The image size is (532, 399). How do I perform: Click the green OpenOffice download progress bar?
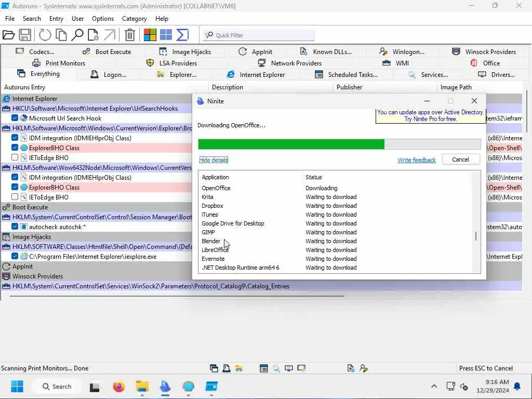coord(291,144)
